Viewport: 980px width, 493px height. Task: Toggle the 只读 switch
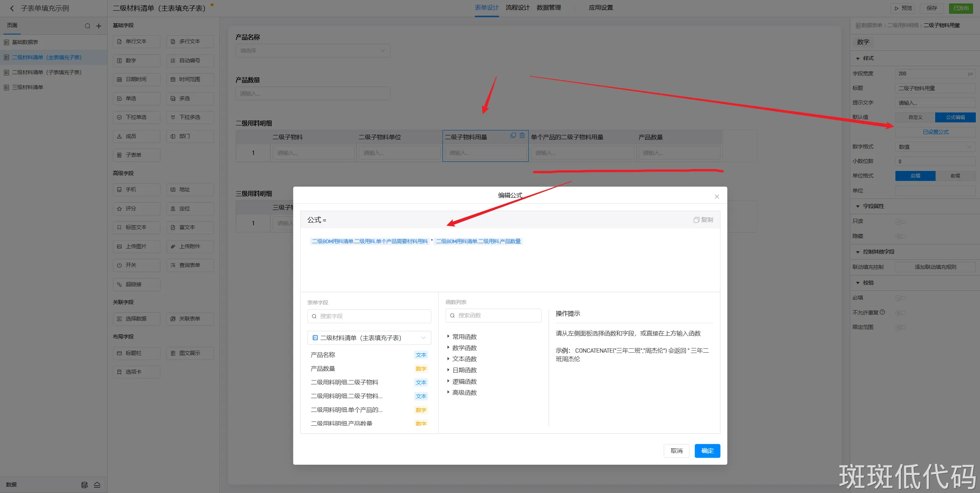tap(900, 221)
